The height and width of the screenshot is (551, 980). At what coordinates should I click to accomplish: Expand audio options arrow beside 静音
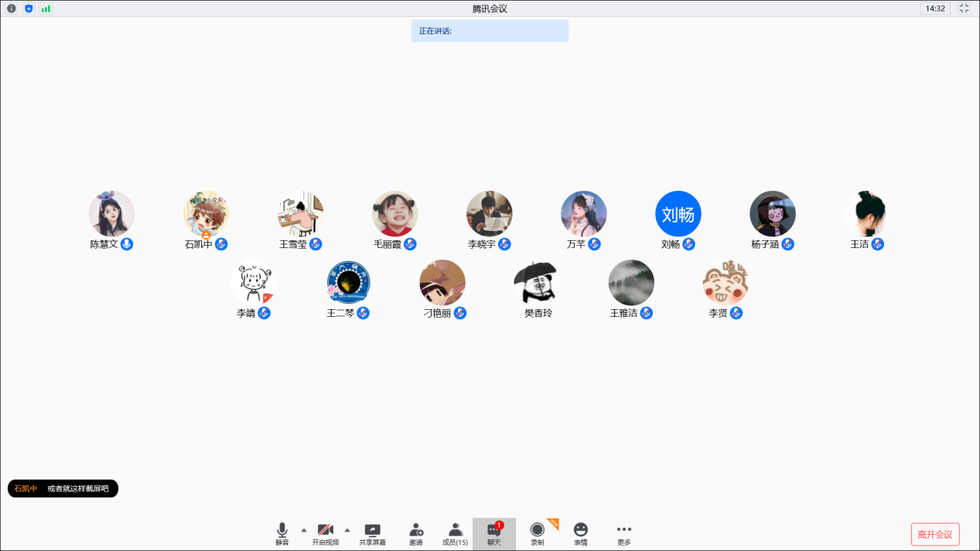coord(303,530)
